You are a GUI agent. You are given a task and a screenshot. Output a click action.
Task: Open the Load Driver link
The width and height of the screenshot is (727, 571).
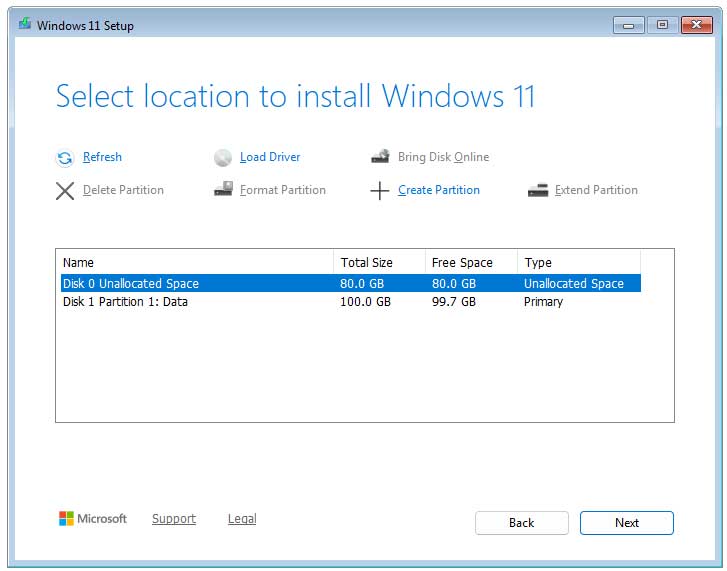(270, 157)
